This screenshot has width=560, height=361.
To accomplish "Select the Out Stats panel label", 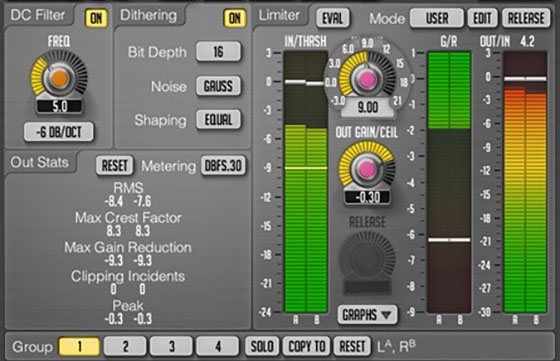I will click(39, 162).
